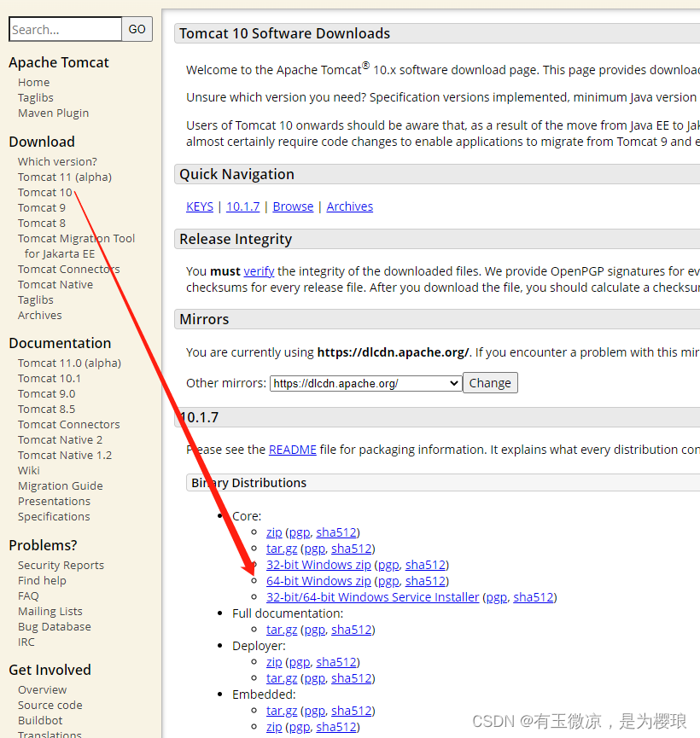Open Security Reports link
The image size is (700, 738).
[x=61, y=566]
